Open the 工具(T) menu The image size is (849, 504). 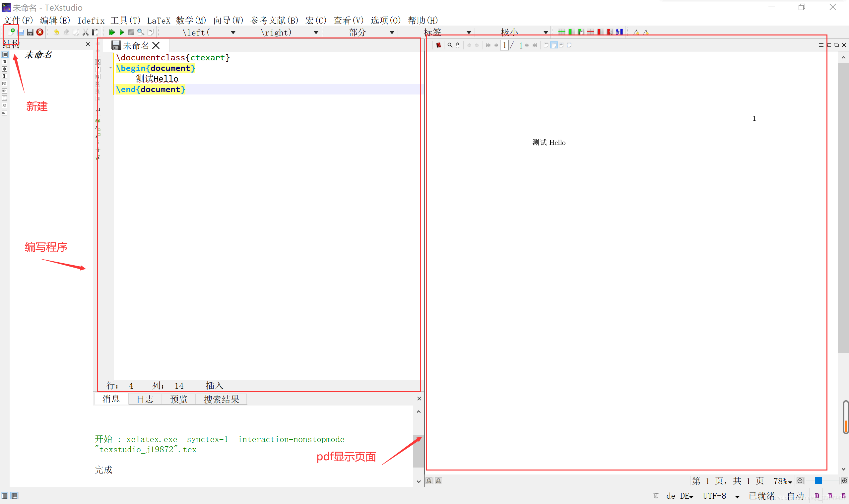[125, 20]
